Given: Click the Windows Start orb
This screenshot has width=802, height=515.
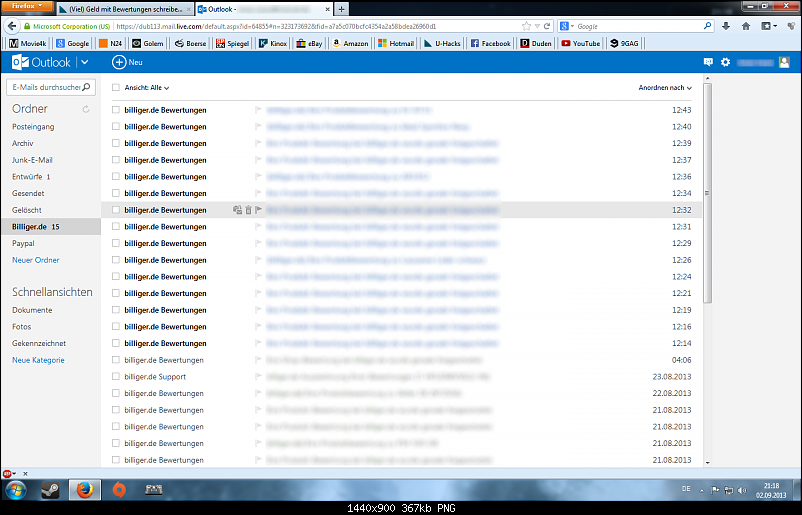Looking at the screenshot, I should click(x=16, y=490).
